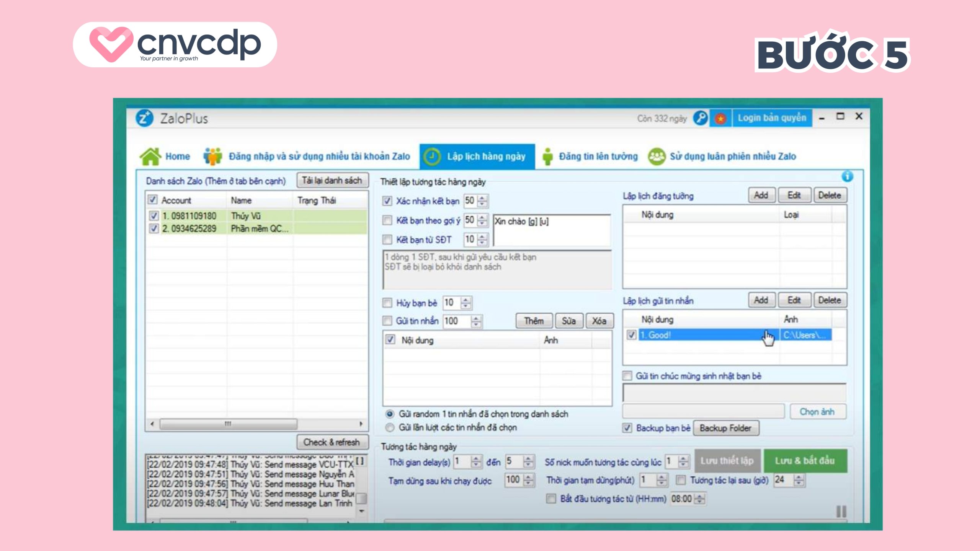
Task: Toggle checkbox for account 0981109180
Action: tap(154, 216)
